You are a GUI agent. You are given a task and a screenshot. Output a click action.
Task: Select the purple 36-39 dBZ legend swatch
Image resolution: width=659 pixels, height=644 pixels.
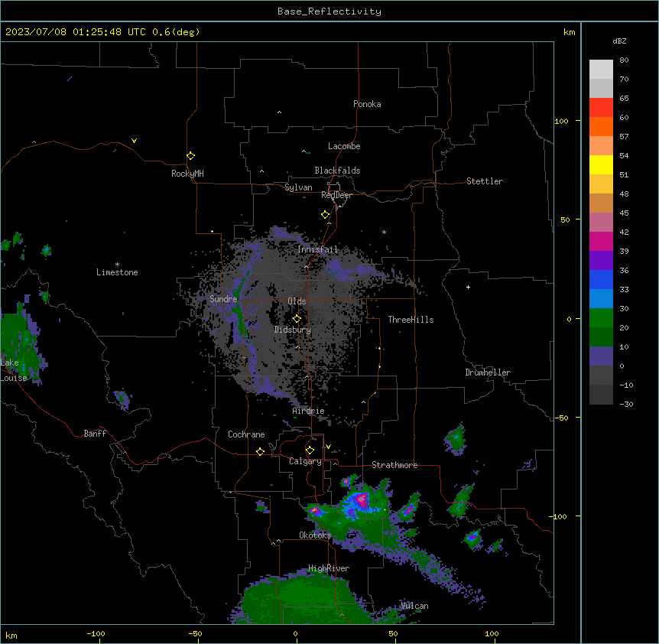(x=601, y=261)
